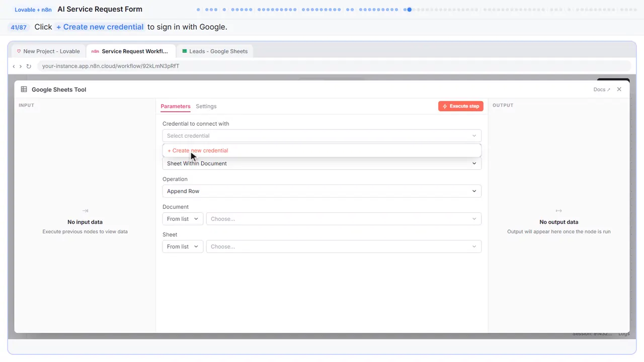This screenshot has height=362, width=644.
Task: Open Document From list mode selector
Action: pos(183,219)
